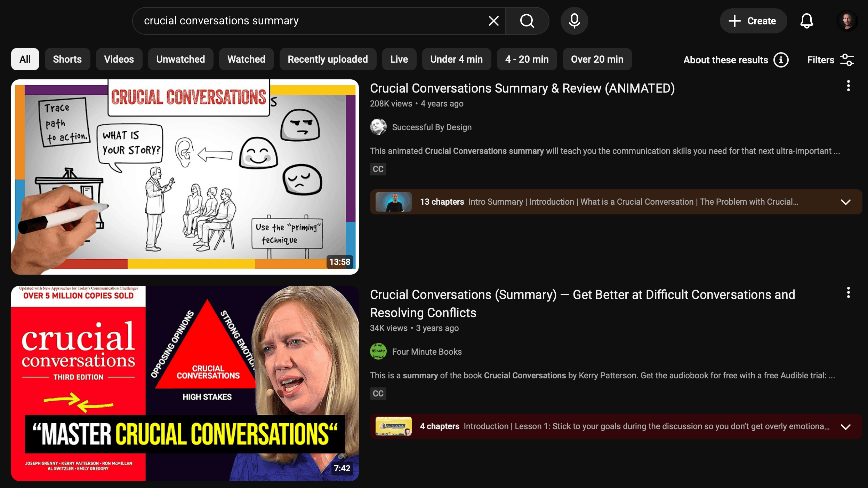Switch to the Shorts tab chip
The height and width of the screenshot is (488, 868).
pyautogui.click(x=67, y=59)
